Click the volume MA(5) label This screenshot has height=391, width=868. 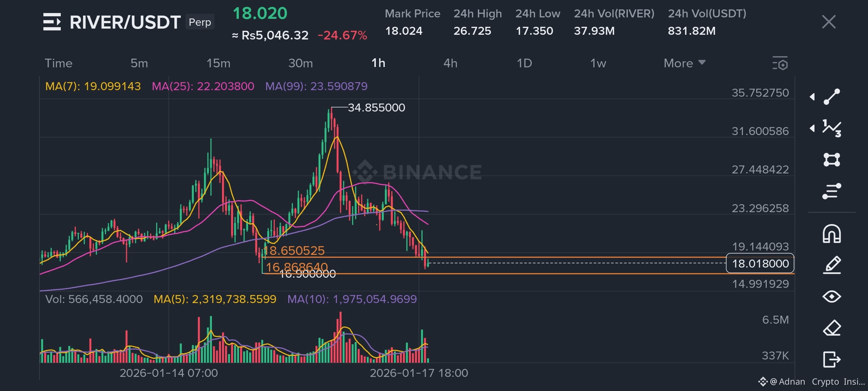pos(215,299)
